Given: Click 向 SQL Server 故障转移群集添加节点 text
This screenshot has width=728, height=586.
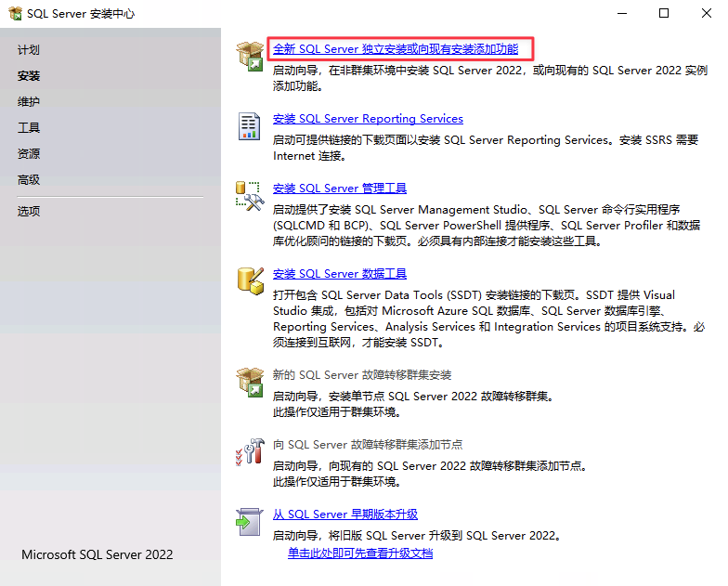Looking at the screenshot, I should pos(368,444).
